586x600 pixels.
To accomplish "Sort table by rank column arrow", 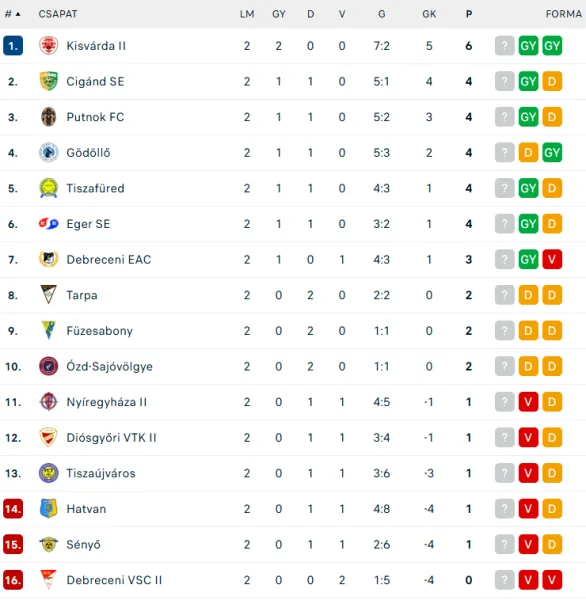I will 18,14.
